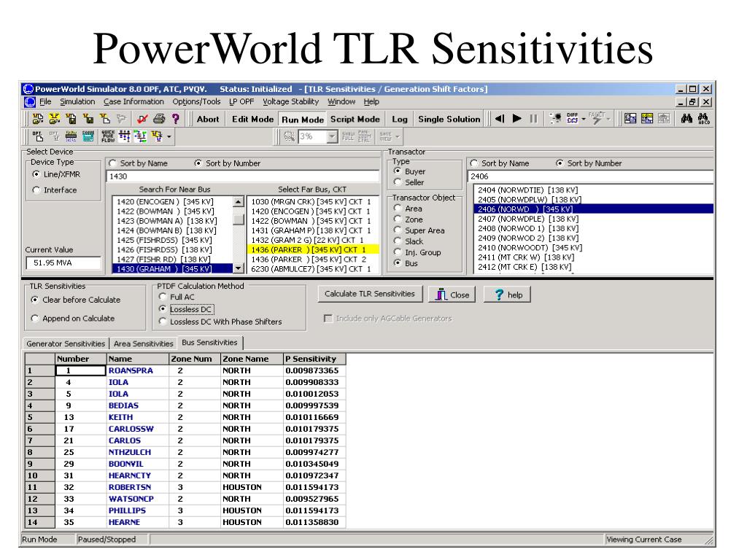Click the play solution arrow
The image size is (747, 560).
tap(517, 119)
